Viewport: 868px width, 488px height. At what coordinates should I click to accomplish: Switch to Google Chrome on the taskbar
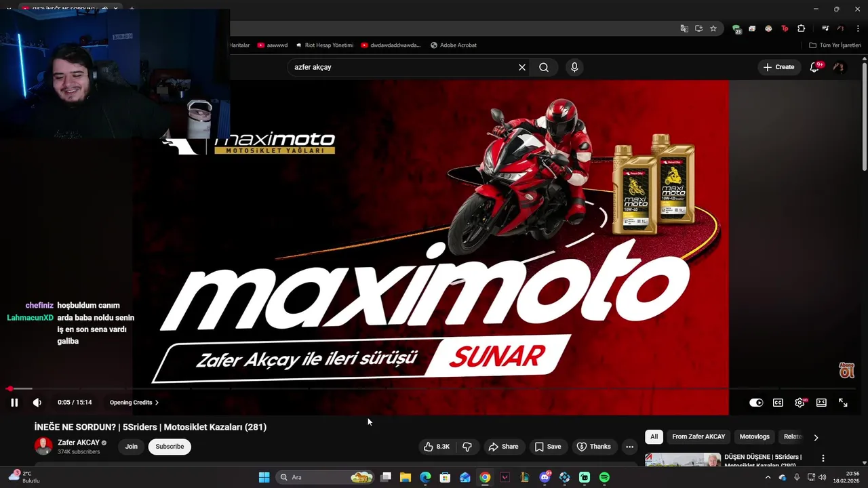485,477
